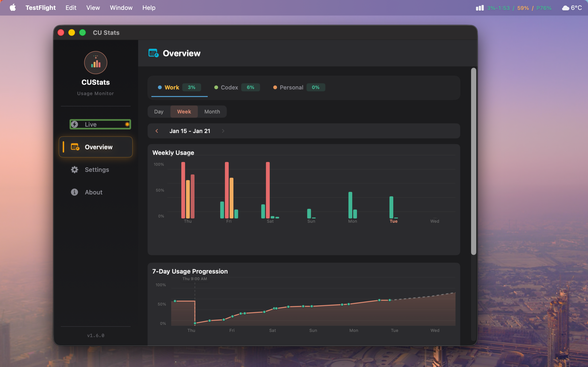Advance to next week with the right chevron
This screenshot has height=367, width=588.
pos(223,131)
